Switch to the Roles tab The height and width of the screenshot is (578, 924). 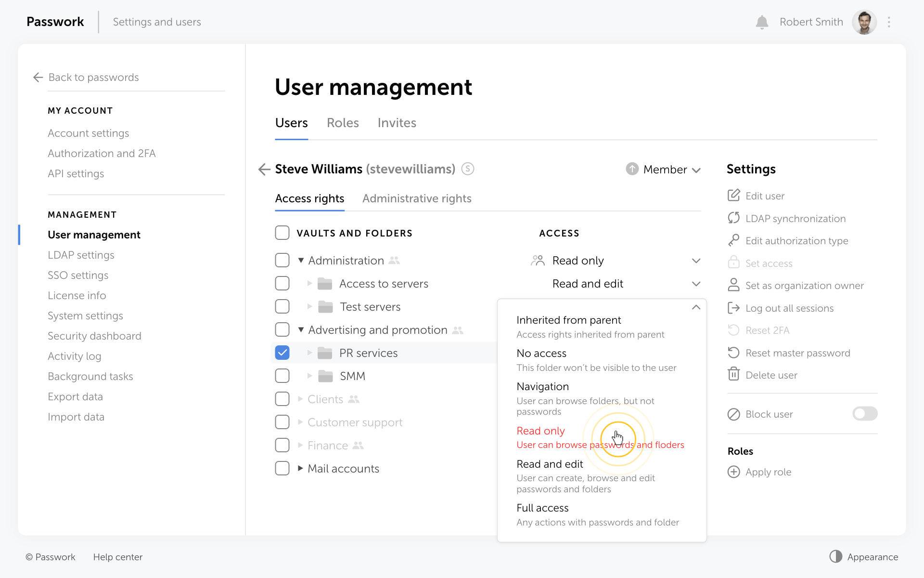coord(343,123)
